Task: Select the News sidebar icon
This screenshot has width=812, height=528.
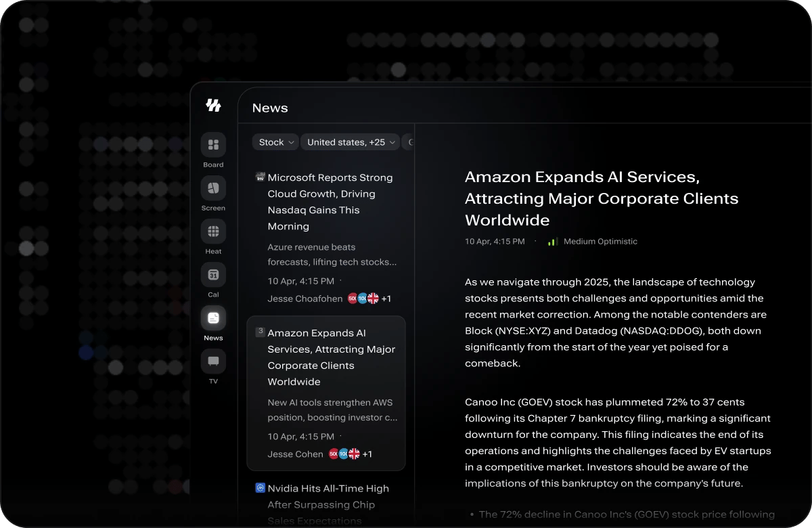Action: [213, 317]
